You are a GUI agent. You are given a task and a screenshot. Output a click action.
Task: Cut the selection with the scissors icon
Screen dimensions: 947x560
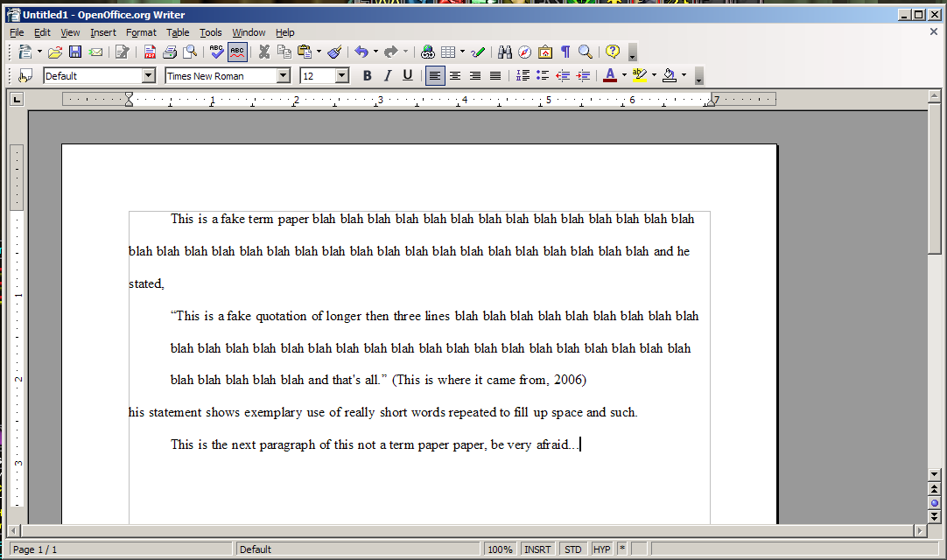[x=264, y=52]
